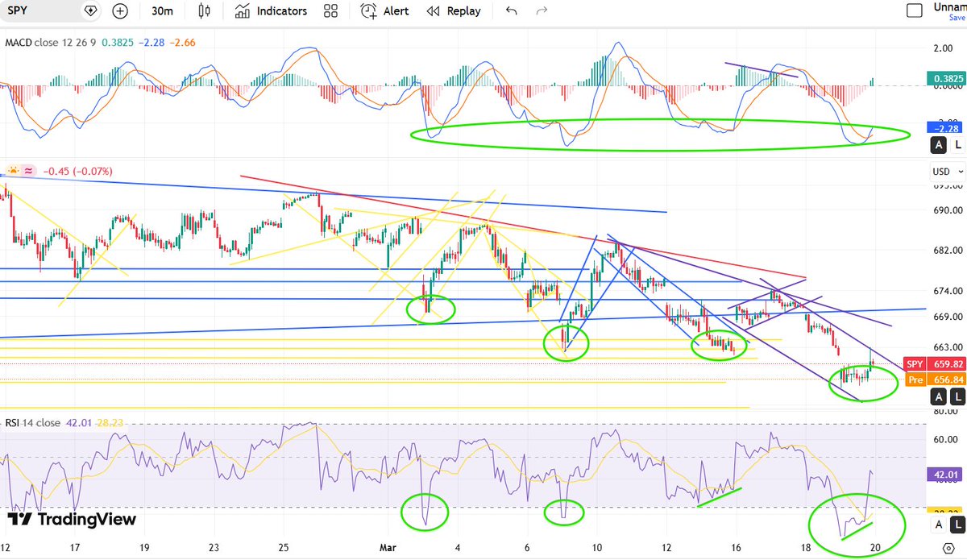
Task: Select the MACD indicator legend title
Action: pyautogui.click(x=18, y=43)
